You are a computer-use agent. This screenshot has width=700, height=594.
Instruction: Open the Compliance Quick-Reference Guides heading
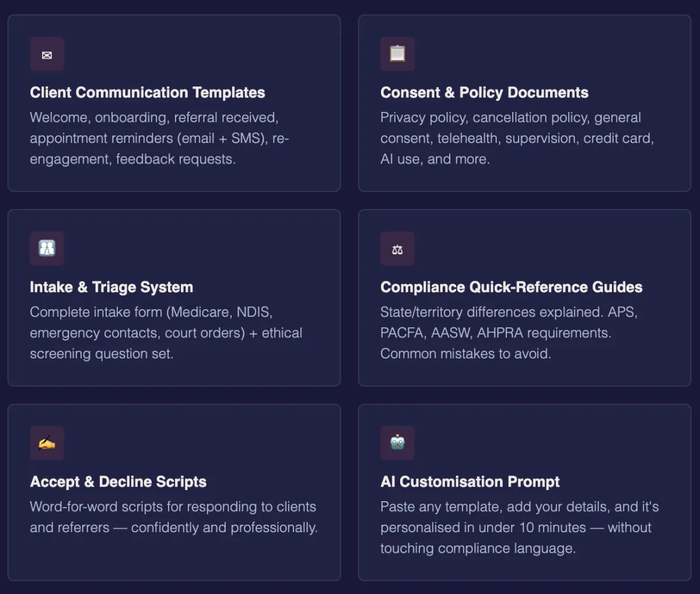coord(511,287)
